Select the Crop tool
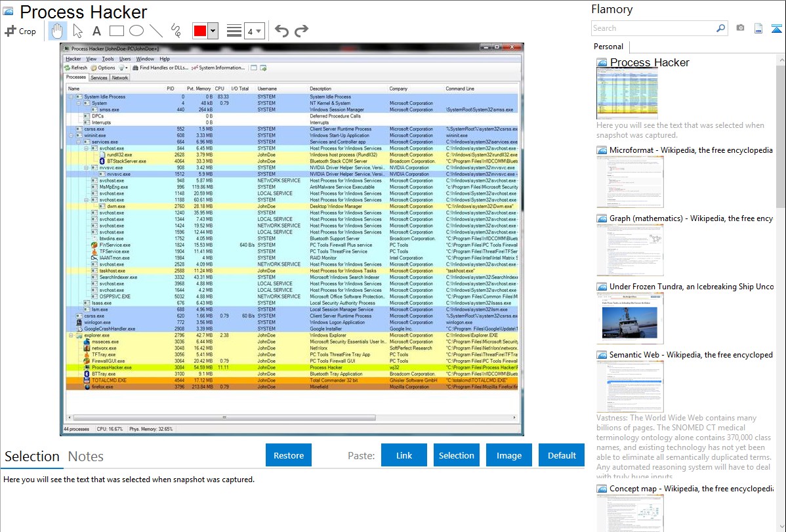This screenshot has height=532, width=786. click(20, 31)
